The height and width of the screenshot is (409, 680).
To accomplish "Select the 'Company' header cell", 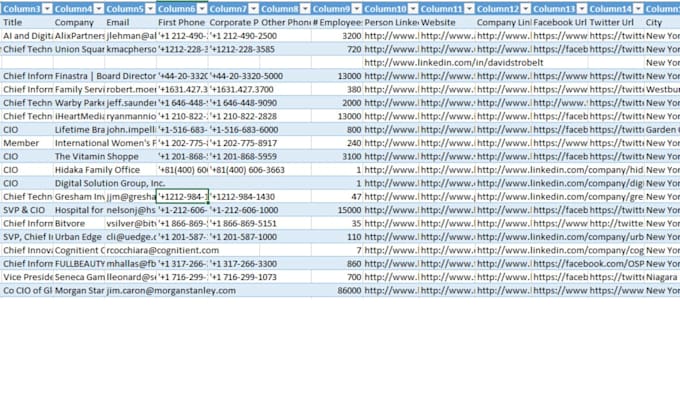I will (x=79, y=22).
